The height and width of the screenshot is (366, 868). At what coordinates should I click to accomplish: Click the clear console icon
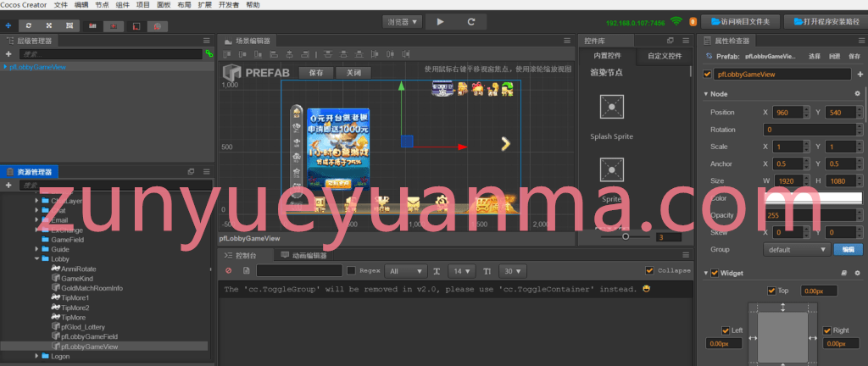pos(229,271)
